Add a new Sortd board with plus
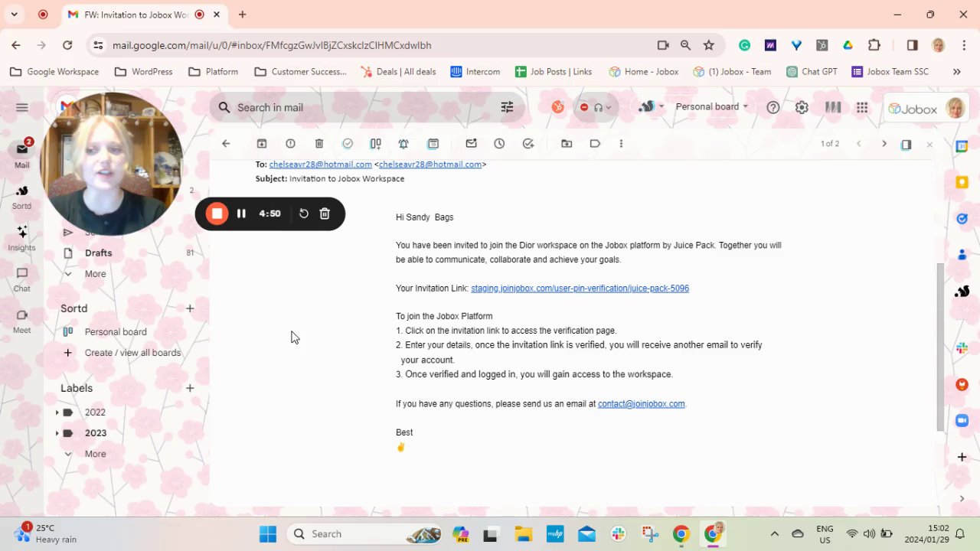The image size is (980, 551). [x=190, y=308]
